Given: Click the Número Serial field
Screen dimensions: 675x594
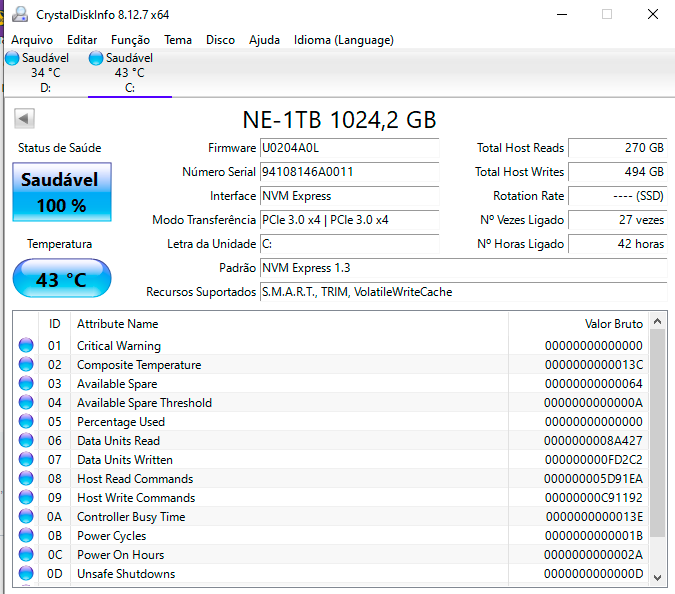Looking at the screenshot, I should 350,172.
